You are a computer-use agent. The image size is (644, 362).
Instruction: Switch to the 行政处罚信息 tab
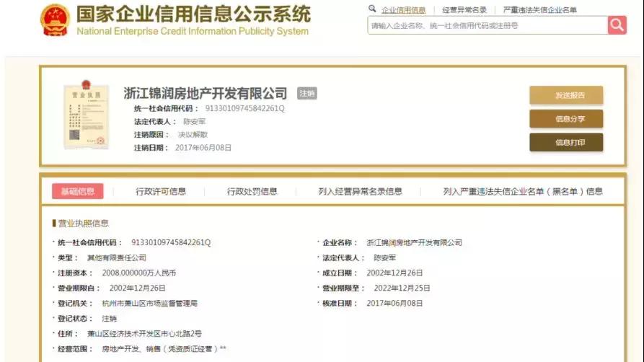click(252, 191)
